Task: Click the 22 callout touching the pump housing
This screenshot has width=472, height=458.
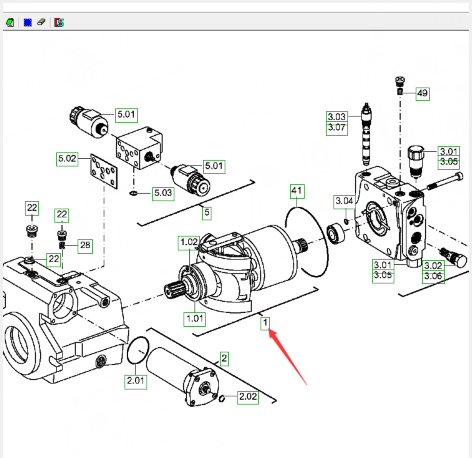Action: click(x=54, y=259)
